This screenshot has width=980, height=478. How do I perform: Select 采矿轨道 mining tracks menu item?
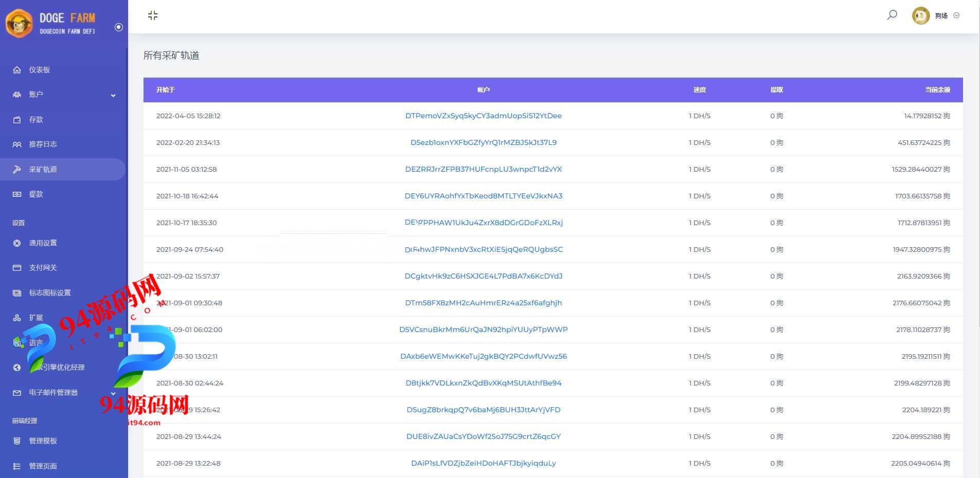click(x=43, y=170)
